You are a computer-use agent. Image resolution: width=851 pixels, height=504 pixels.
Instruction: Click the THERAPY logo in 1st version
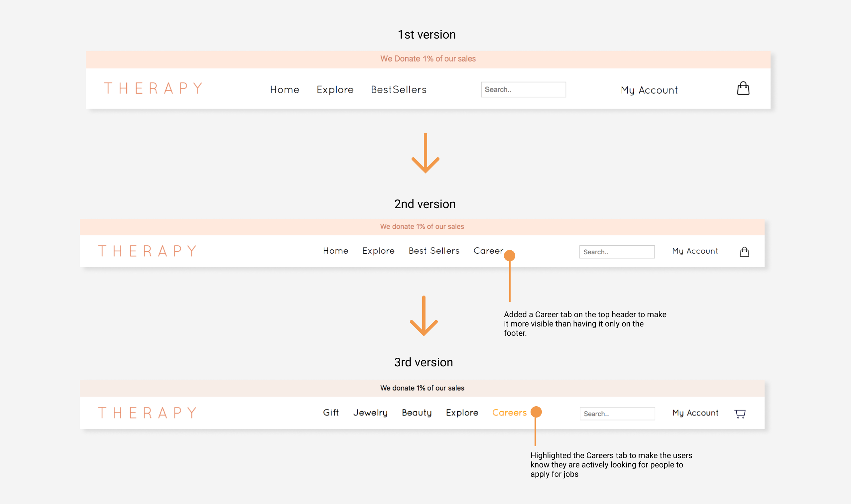coord(153,88)
